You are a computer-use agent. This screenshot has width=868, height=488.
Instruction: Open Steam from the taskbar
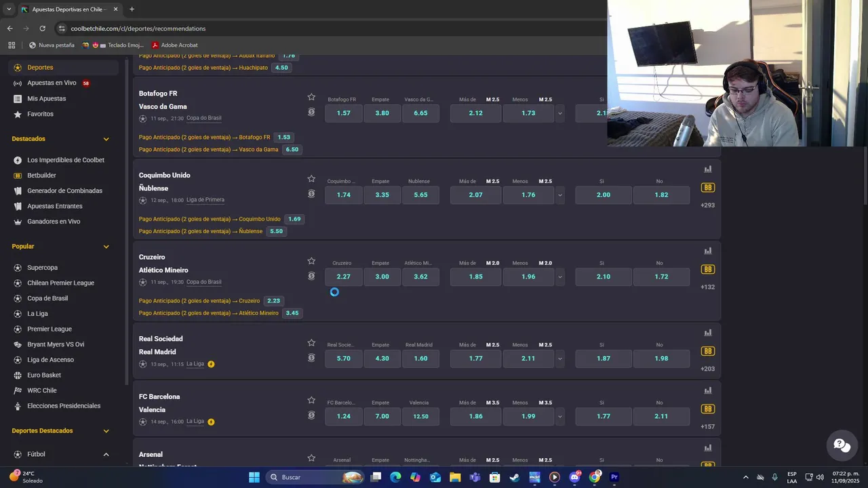515,477
